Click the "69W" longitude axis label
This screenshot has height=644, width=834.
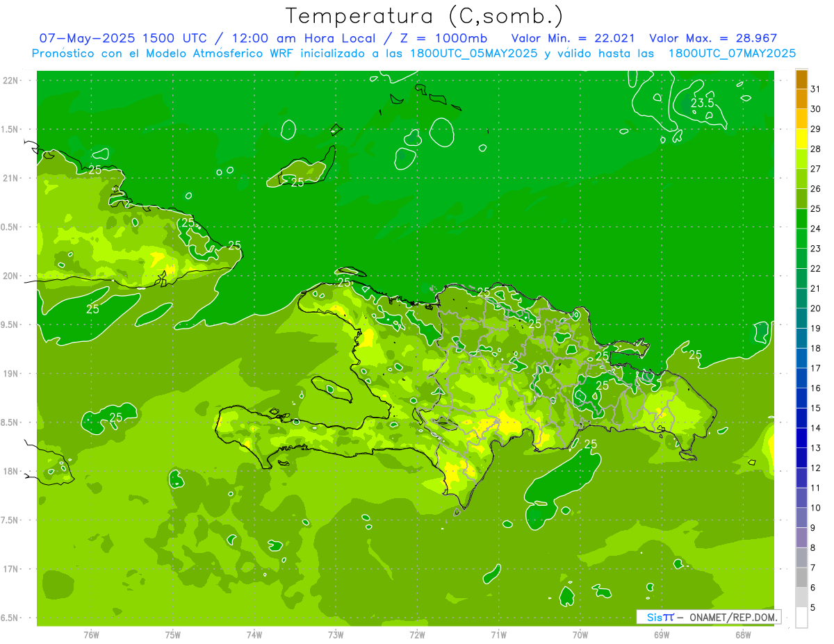pos(662,635)
